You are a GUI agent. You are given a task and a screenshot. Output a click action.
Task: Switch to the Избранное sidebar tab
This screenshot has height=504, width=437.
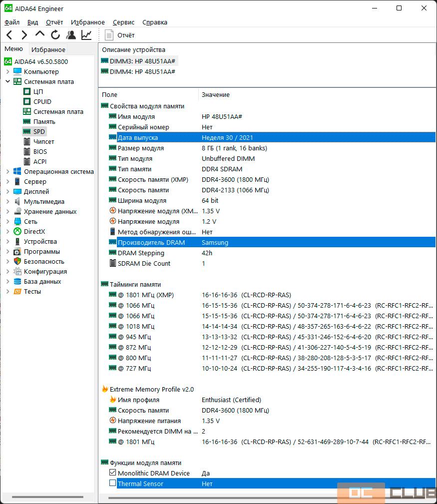(48, 49)
